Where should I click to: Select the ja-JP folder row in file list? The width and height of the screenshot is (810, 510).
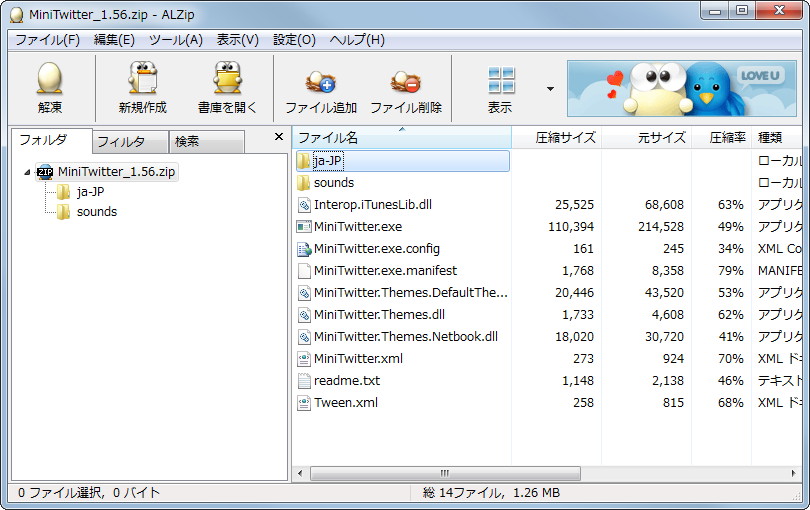402,161
